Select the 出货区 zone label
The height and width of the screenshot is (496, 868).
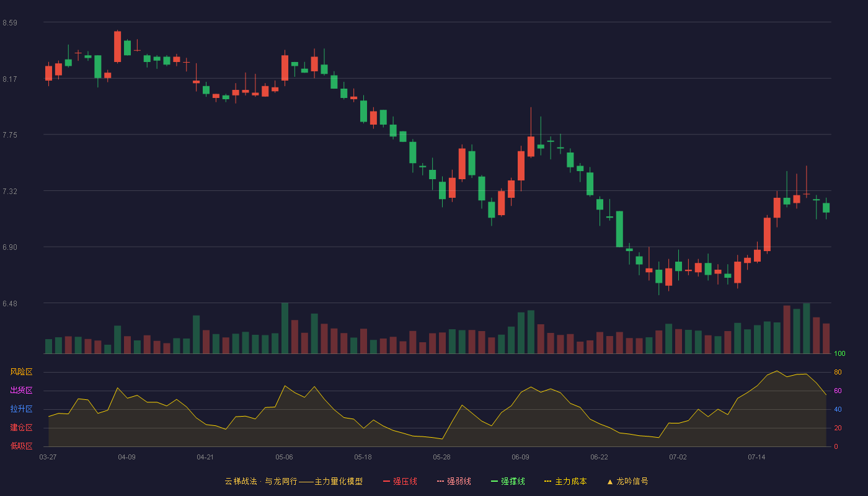click(x=21, y=391)
